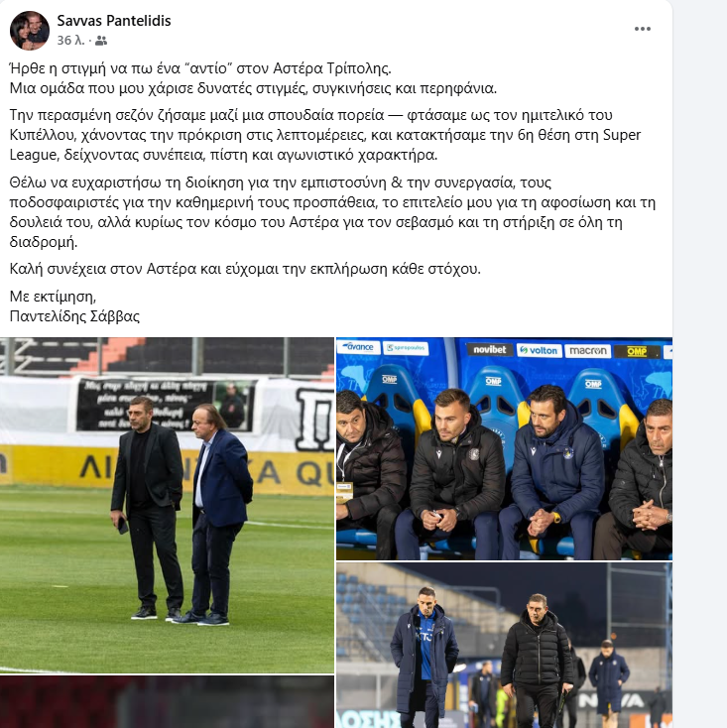This screenshot has width=727, height=728.
Task: Open the "36 λ." post timestamp
Action: click(70, 41)
